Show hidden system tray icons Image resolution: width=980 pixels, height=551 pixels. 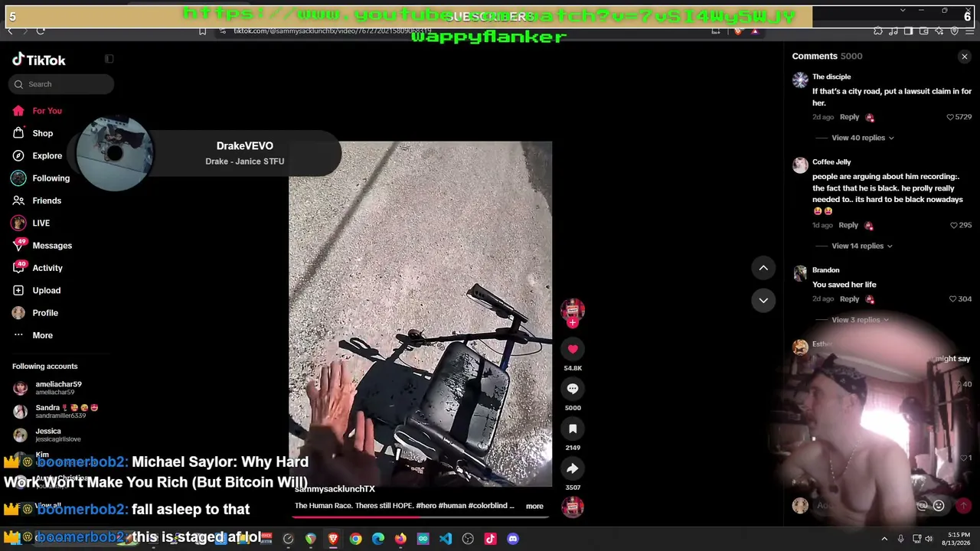point(884,539)
